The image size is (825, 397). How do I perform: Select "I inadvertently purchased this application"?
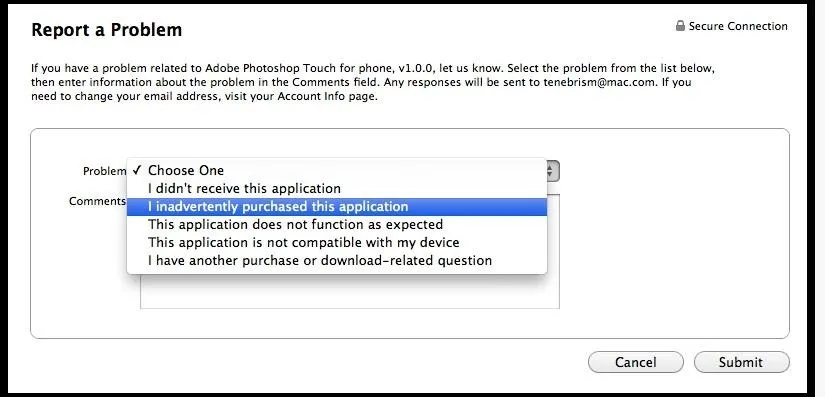point(337,207)
